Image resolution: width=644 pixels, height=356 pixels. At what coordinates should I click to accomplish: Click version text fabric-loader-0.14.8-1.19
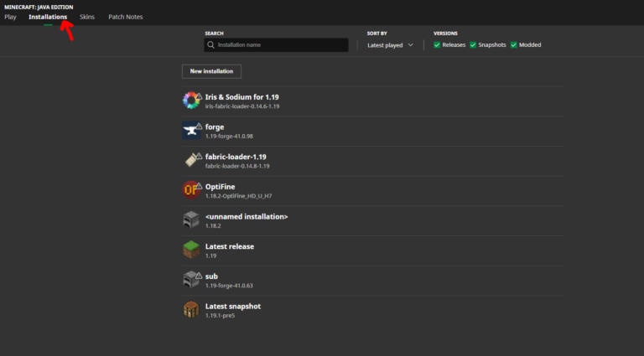[237, 166]
